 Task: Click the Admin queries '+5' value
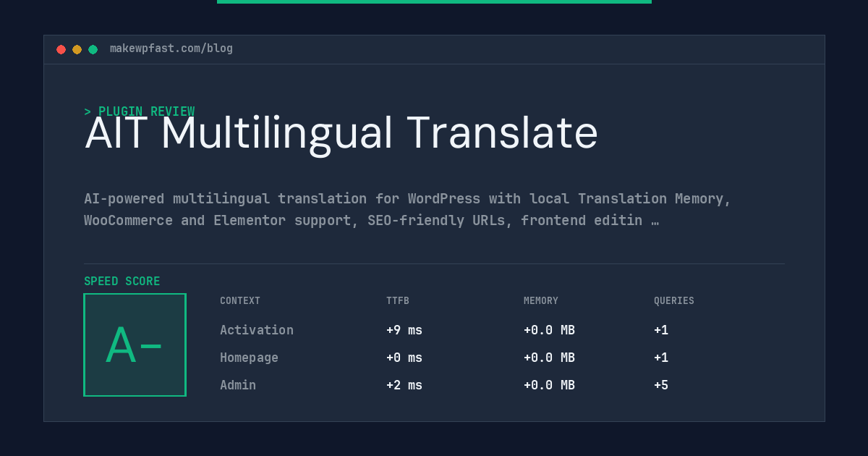[661, 385]
